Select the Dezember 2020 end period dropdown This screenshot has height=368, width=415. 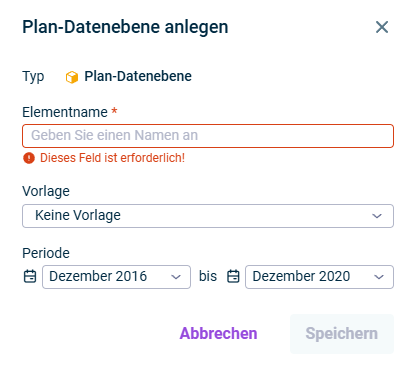pos(319,277)
